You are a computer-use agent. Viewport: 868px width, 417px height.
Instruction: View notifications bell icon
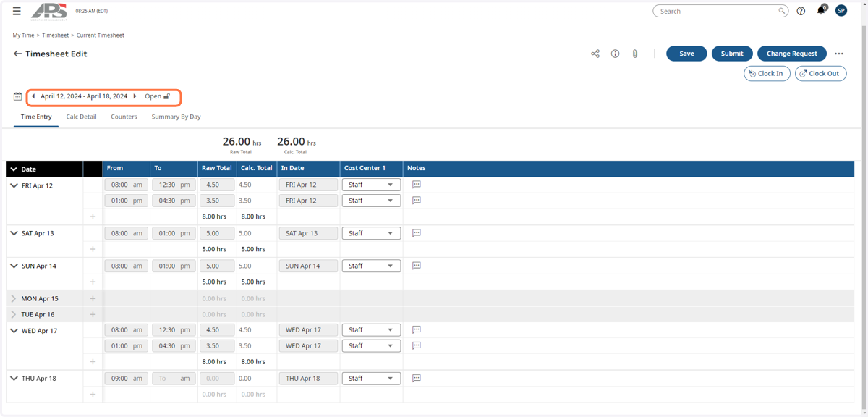821,11
